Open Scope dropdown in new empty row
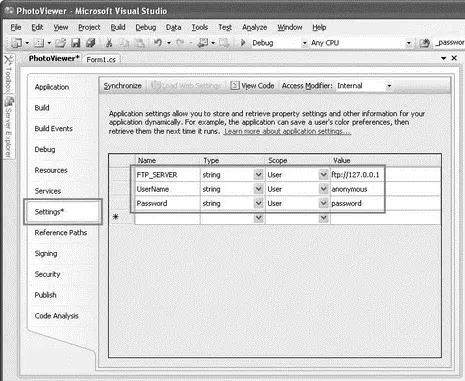The image size is (465, 381). 323,218
